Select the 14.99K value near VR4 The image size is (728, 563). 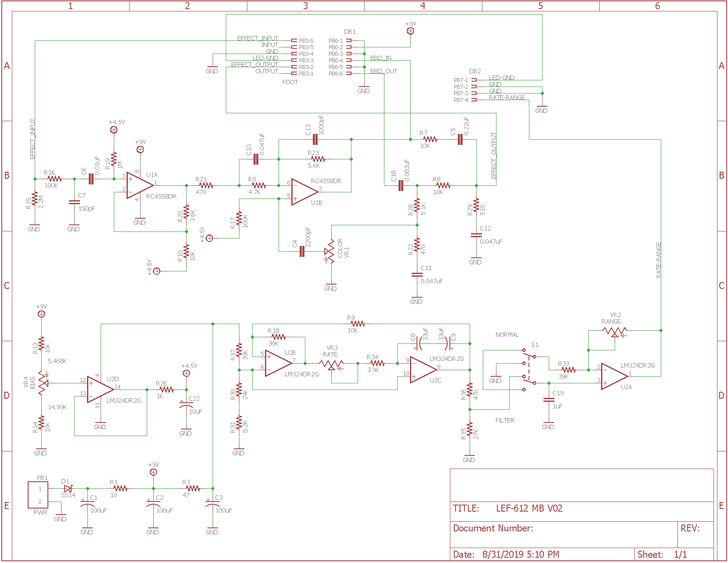coord(58,407)
